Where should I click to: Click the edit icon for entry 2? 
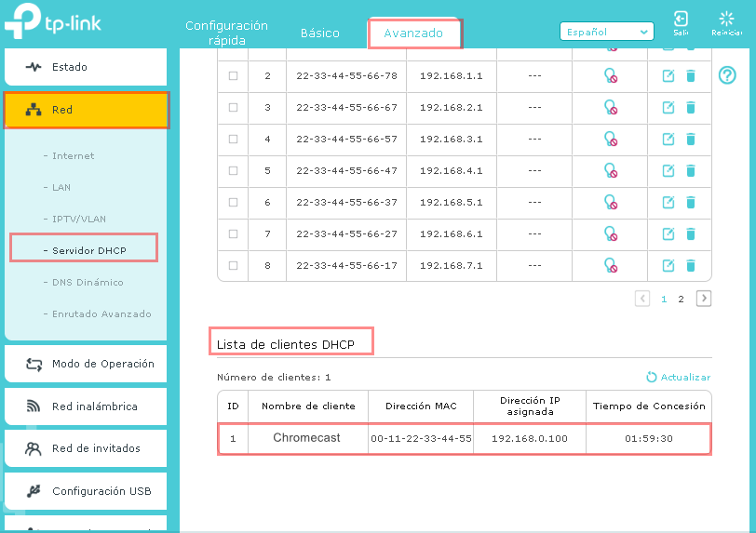click(x=668, y=76)
